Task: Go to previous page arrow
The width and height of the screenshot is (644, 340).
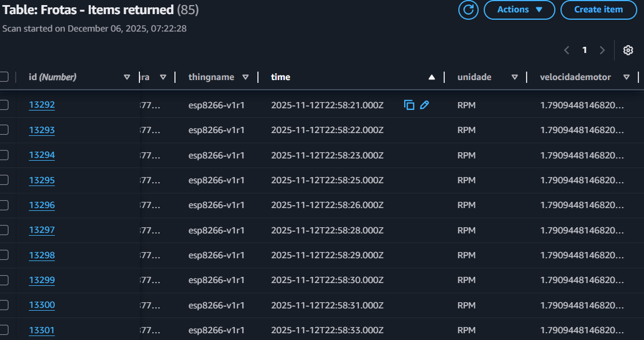Action: [x=567, y=50]
